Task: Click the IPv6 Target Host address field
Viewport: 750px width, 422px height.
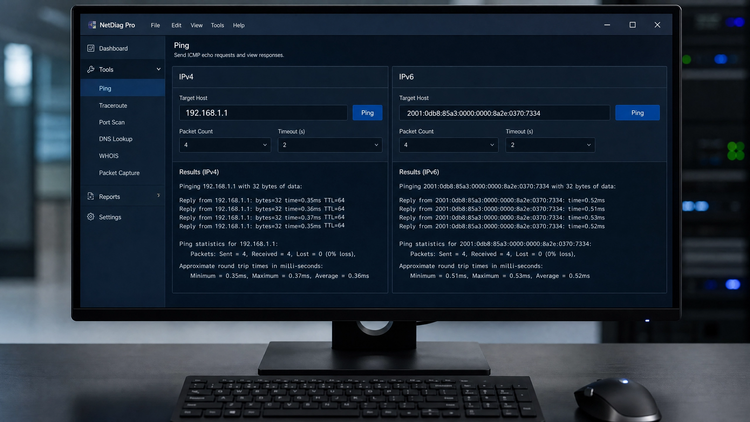Action: coord(505,113)
